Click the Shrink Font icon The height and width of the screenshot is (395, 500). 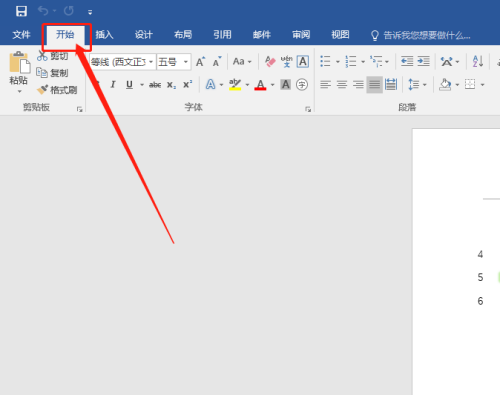coord(217,62)
